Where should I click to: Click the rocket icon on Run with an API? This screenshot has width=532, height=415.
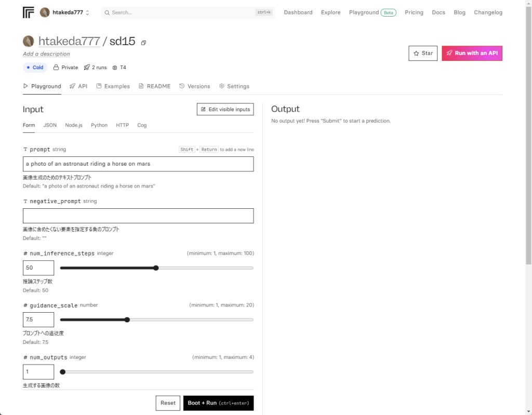(449, 53)
